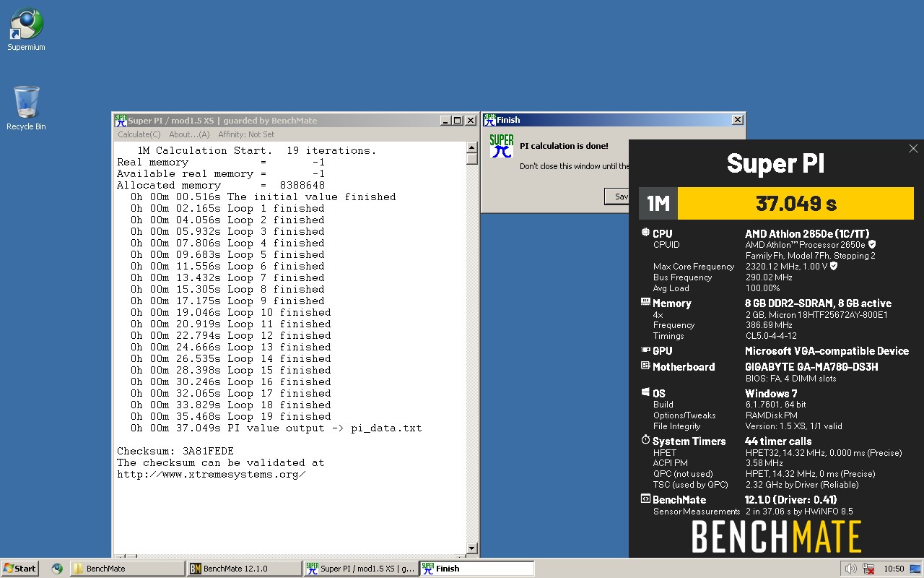Viewport: 924px width, 578px height.
Task: Click the 44 timer calls value
Action: click(778, 441)
